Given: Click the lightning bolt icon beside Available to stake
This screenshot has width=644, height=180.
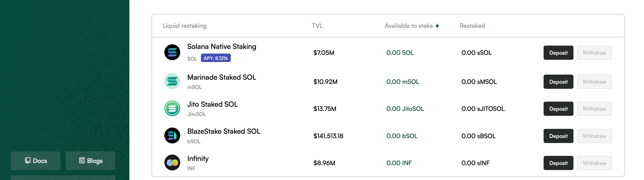Looking at the screenshot, I should coord(437,26).
